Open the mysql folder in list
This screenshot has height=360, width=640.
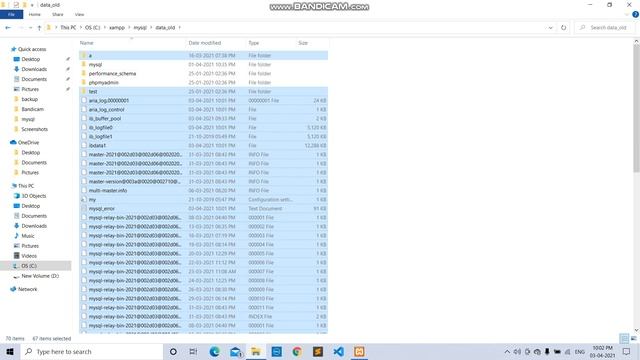[95, 64]
